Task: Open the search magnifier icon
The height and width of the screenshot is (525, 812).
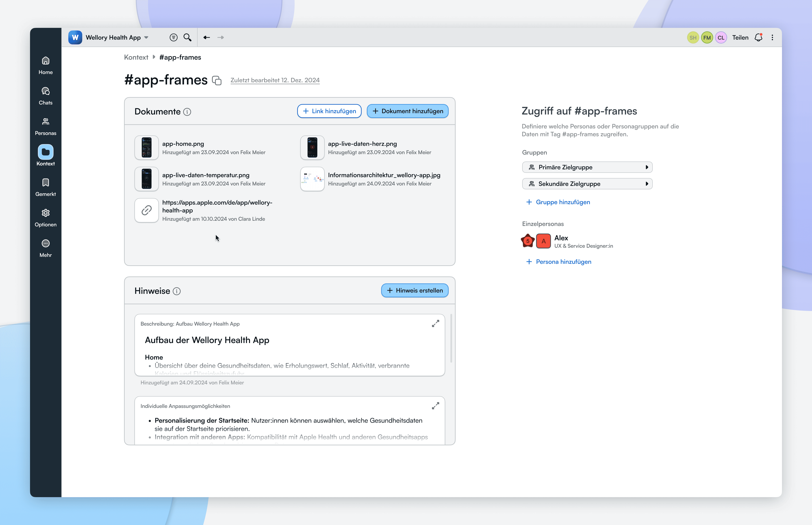Action: click(187, 37)
